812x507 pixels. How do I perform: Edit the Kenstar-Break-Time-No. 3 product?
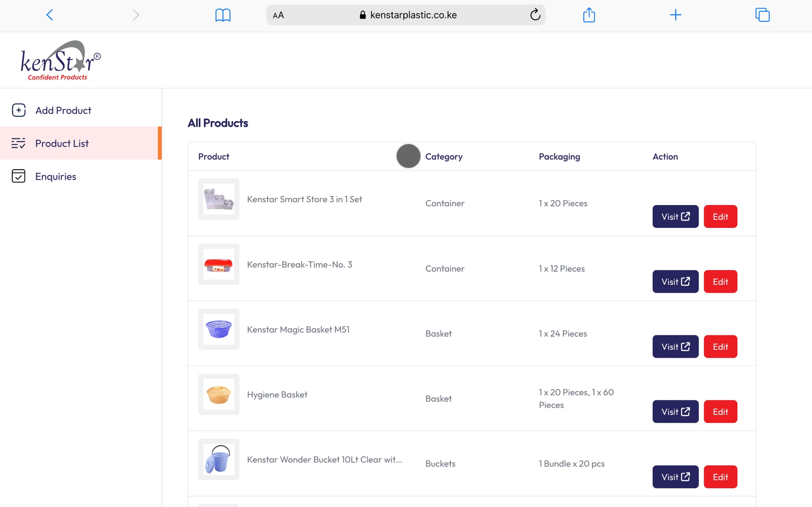(720, 282)
